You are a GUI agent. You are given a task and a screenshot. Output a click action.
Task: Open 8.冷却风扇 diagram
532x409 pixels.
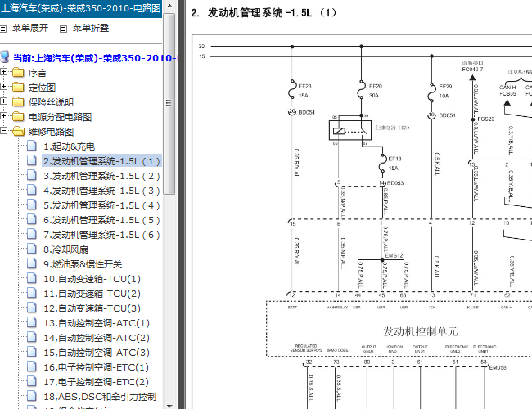65,249
